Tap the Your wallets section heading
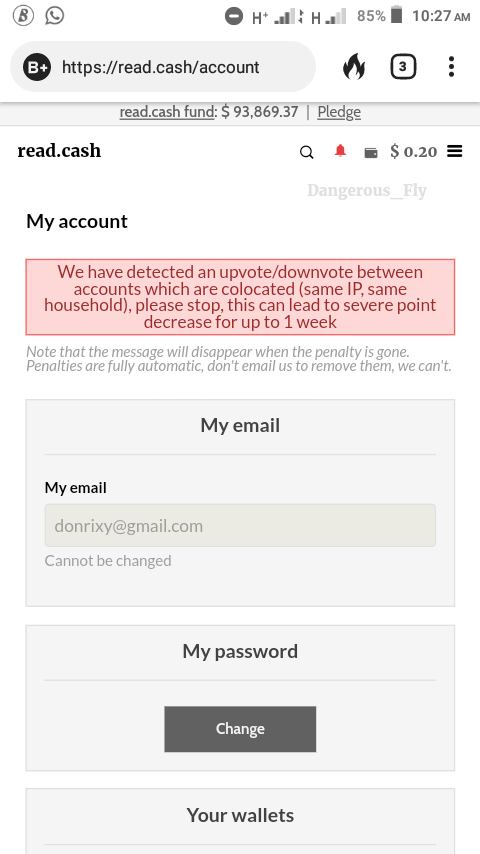 [240, 815]
